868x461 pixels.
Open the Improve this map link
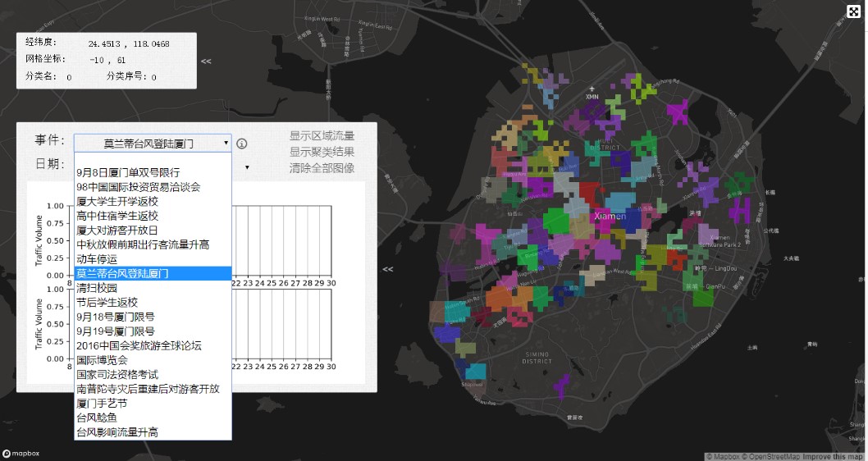833,456
